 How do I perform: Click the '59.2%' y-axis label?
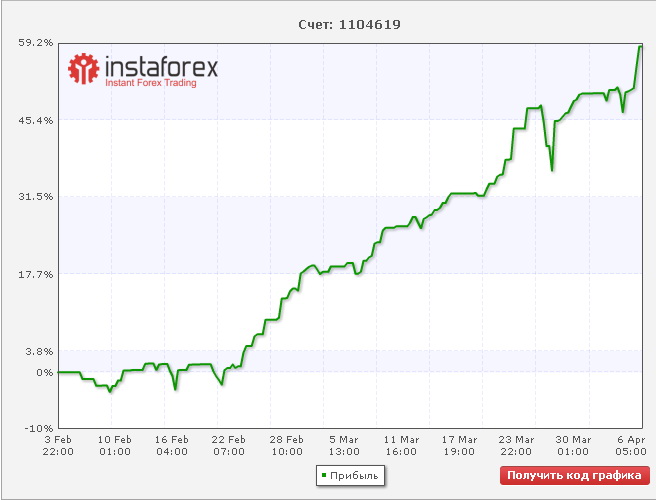[x=36, y=42]
